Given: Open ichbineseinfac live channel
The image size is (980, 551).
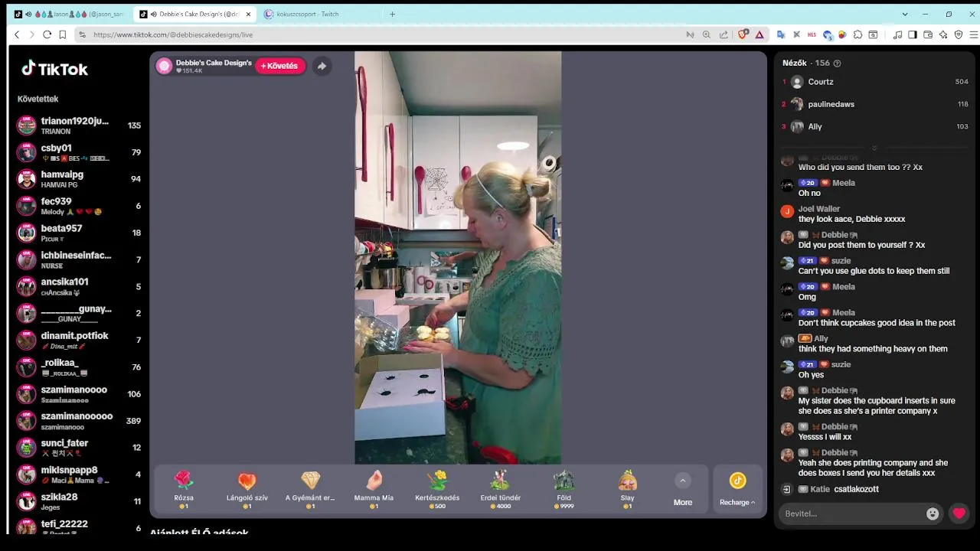Looking at the screenshot, I should [80, 259].
